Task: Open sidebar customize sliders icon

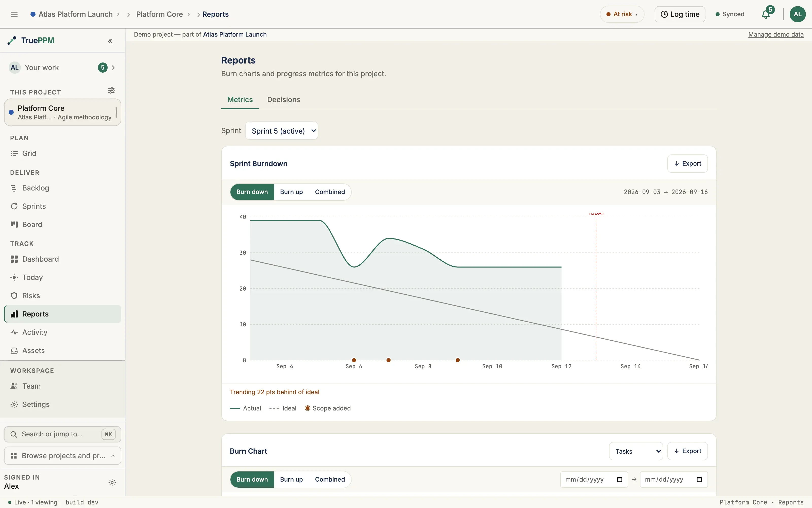Action: (x=111, y=90)
